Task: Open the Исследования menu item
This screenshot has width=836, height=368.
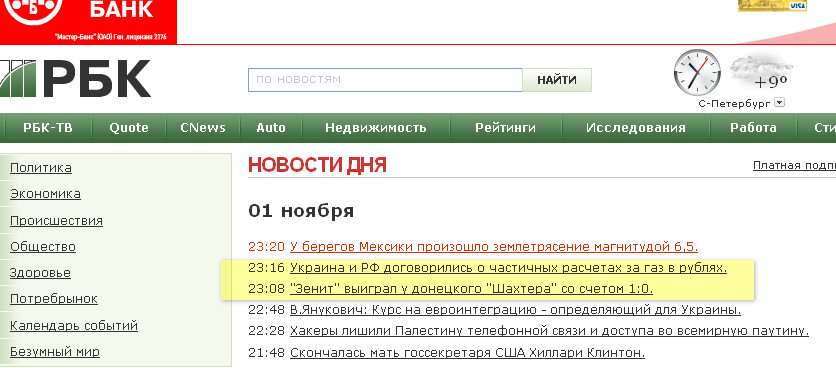Action: pos(636,128)
